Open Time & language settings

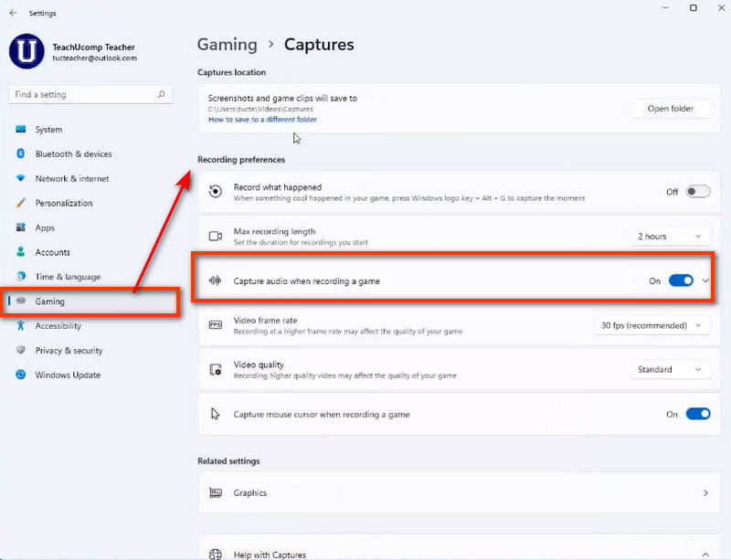68,277
